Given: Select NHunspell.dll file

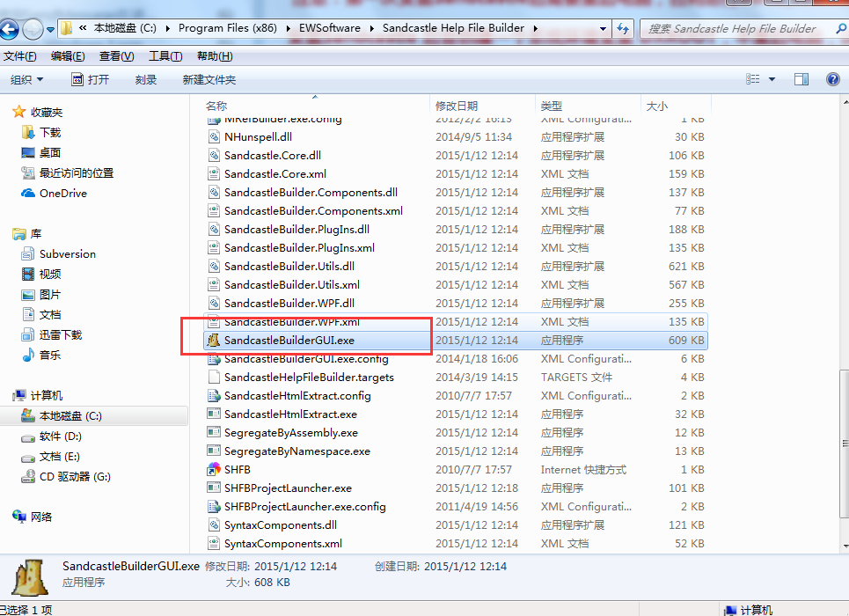Looking at the screenshot, I should click(x=456, y=137).
